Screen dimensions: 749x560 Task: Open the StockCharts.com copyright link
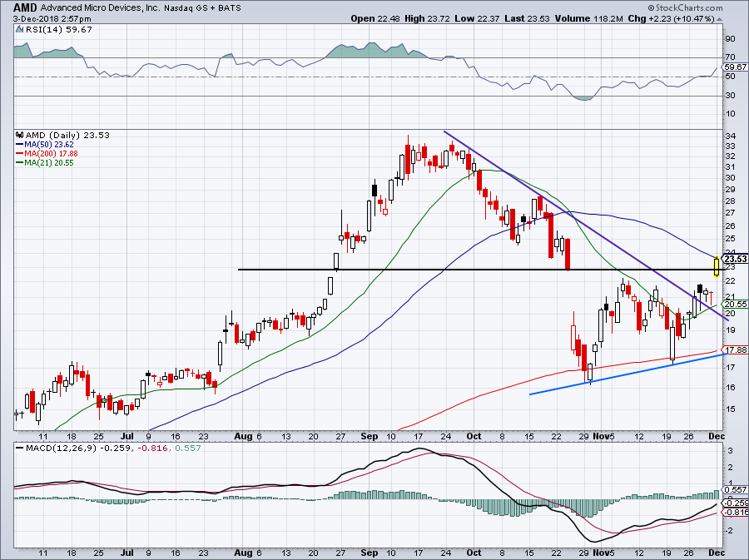coord(685,7)
